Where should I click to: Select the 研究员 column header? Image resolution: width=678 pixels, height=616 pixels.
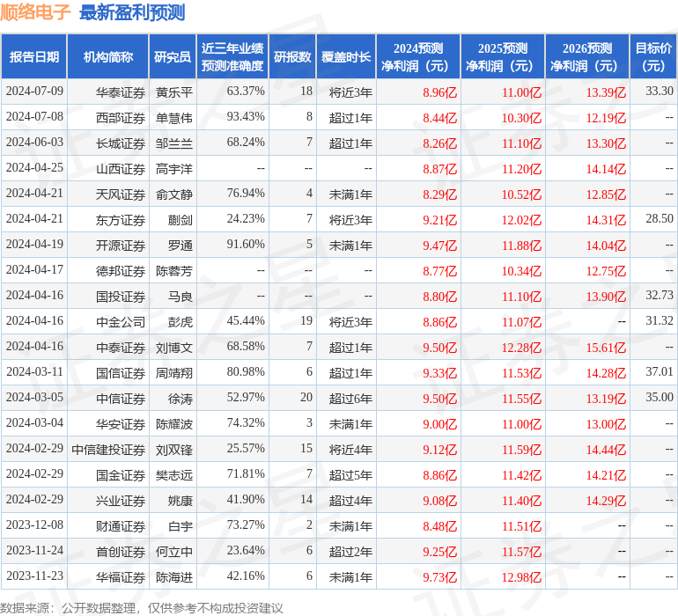point(173,56)
